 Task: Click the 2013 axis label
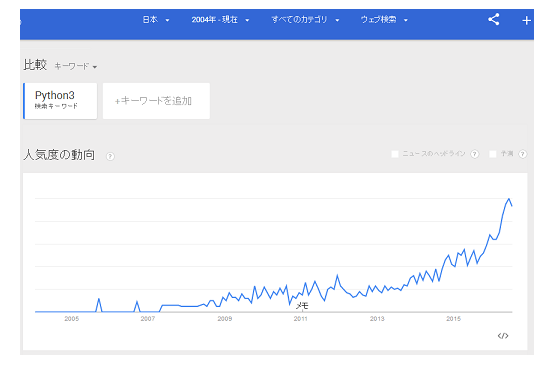377,319
